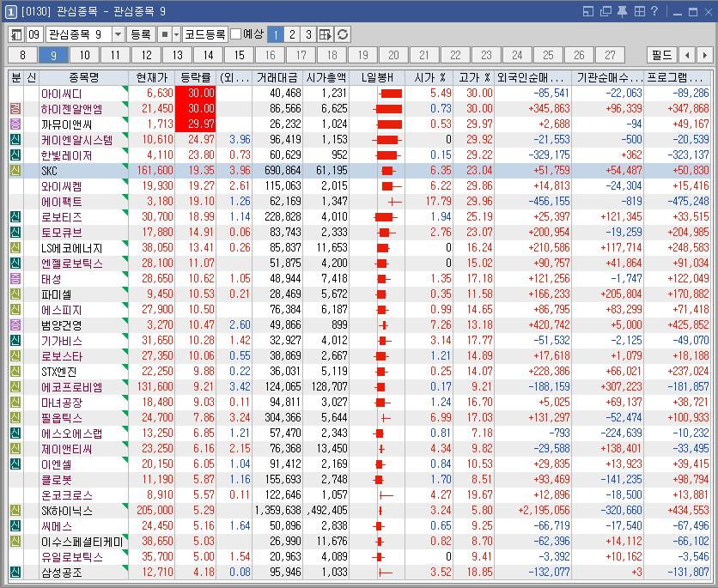Toggle the 예상 checkbox
718x588 pixels.
coord(235,34)
